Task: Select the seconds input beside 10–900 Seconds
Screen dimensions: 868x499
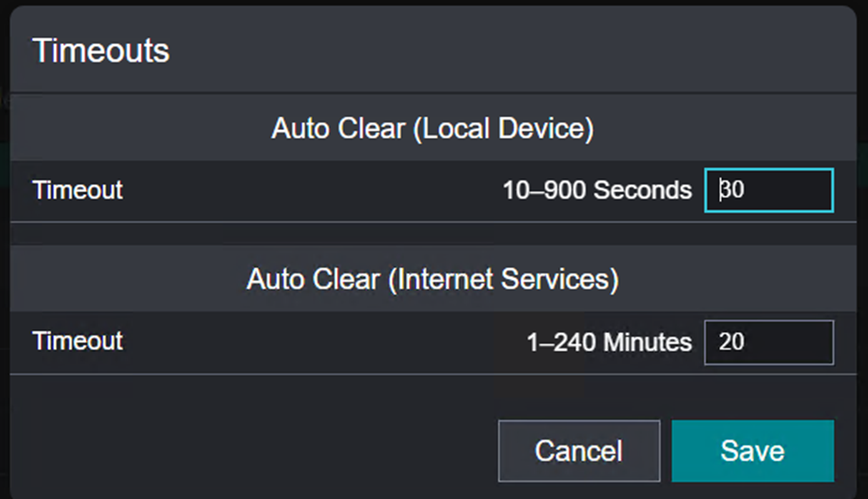Action: (x=769, y=190)
